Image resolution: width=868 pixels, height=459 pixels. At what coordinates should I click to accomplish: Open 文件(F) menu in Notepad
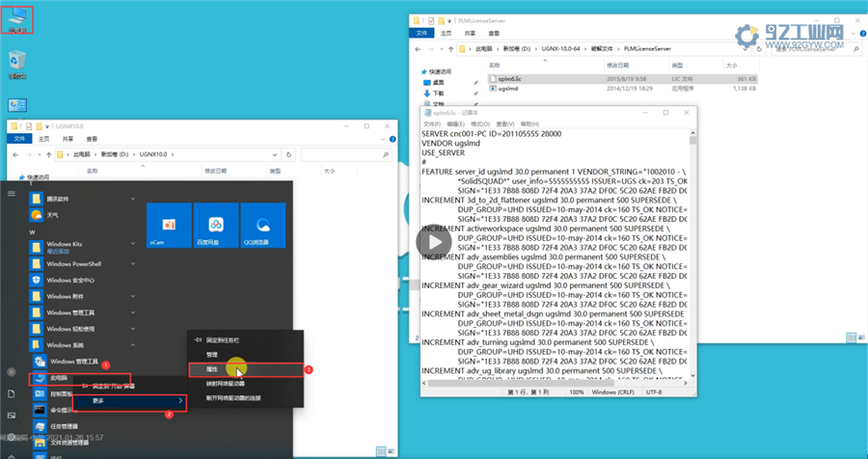[432, 124]
